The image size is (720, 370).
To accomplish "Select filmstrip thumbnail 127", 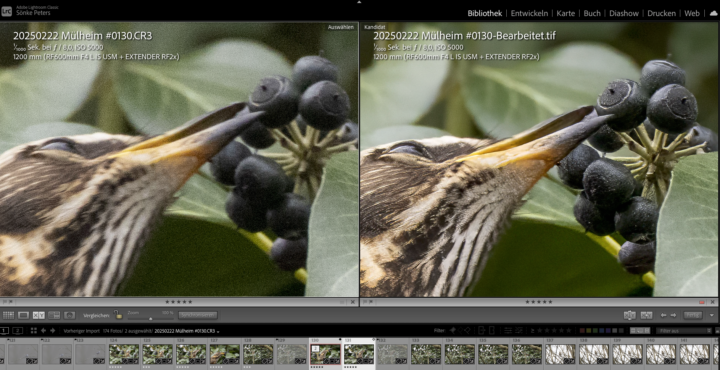I will click(x=225, y=354).
